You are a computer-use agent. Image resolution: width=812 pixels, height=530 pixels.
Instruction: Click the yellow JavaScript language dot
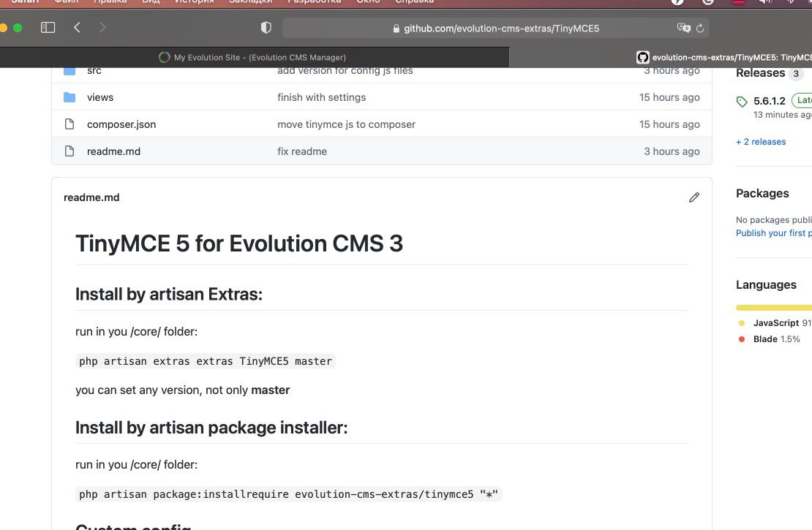pyautogui.click(x=742, y=323)
